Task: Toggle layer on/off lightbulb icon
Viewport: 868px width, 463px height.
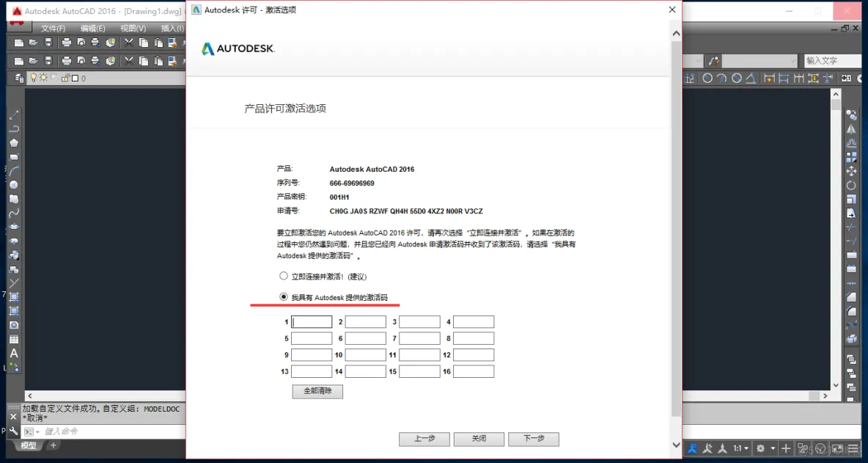Action: point(33,78)
